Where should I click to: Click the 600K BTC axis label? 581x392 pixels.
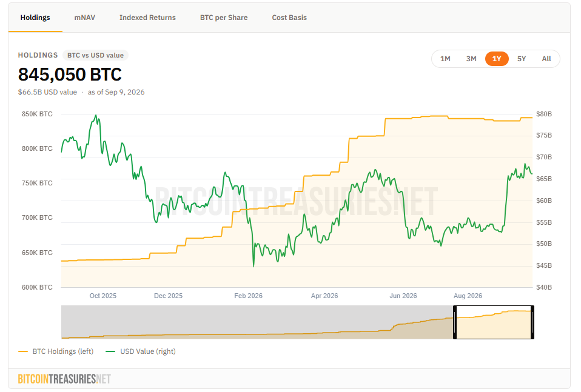37,287
